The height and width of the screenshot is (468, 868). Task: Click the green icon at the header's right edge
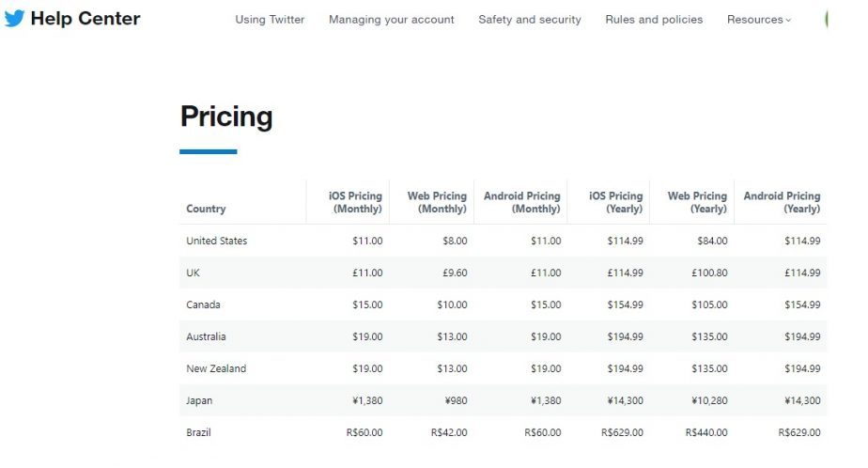[x=826, y=19]
